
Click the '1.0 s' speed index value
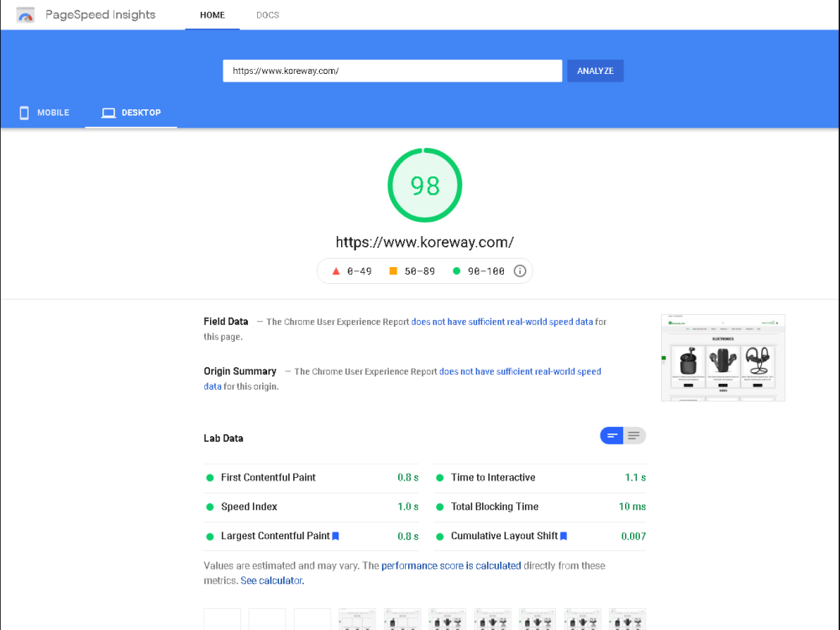pyautogui.click(x=407, y=507)
